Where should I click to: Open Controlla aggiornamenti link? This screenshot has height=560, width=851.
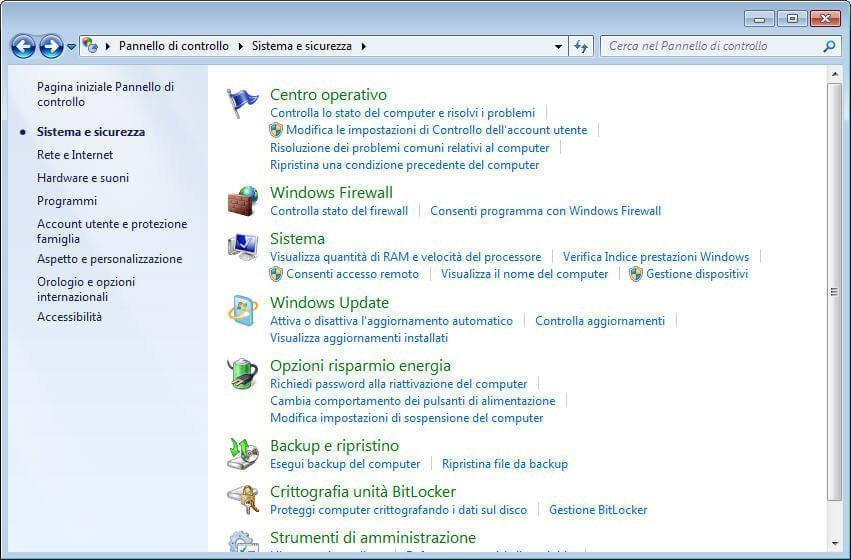click(x=600, y=321)
